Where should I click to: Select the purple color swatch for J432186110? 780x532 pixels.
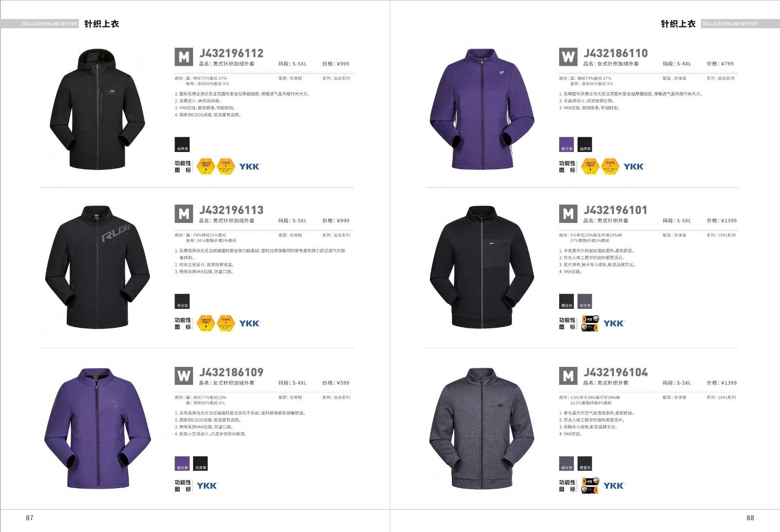pos(566,145)
